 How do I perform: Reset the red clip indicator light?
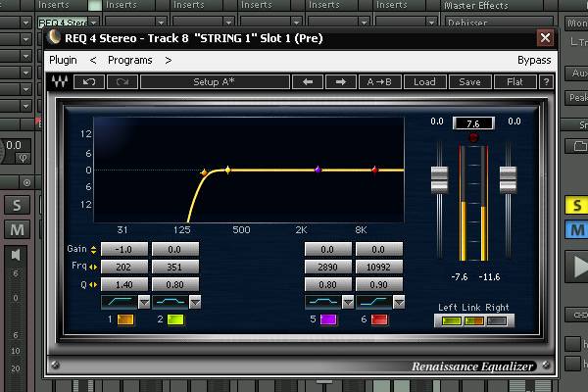click(x=473, y=137)
